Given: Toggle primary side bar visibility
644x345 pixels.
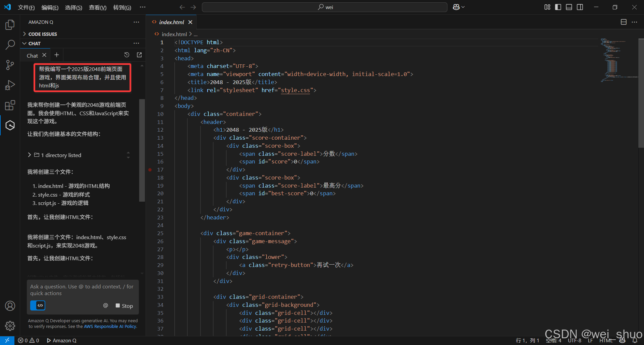Looking at the screenshot, I should click(x=558, y=7).
